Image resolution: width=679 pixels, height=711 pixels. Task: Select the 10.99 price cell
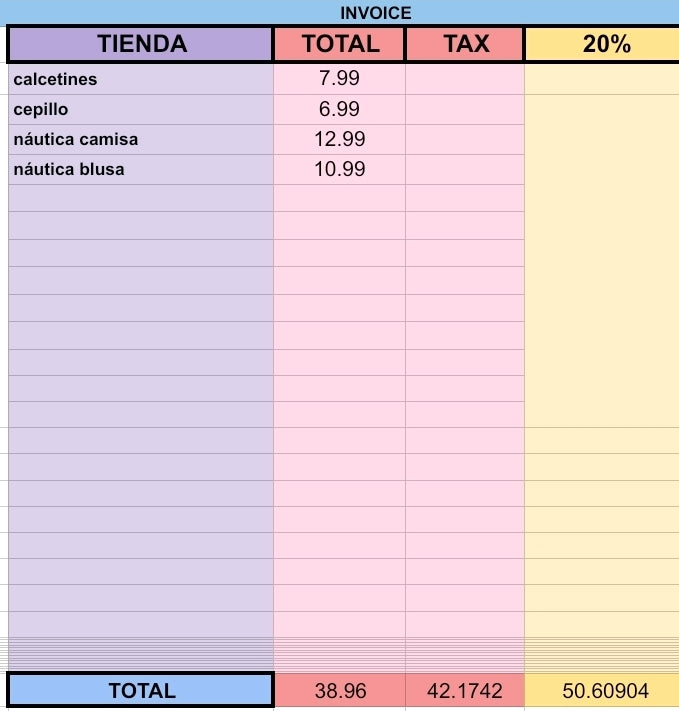[x=339, y=170]
